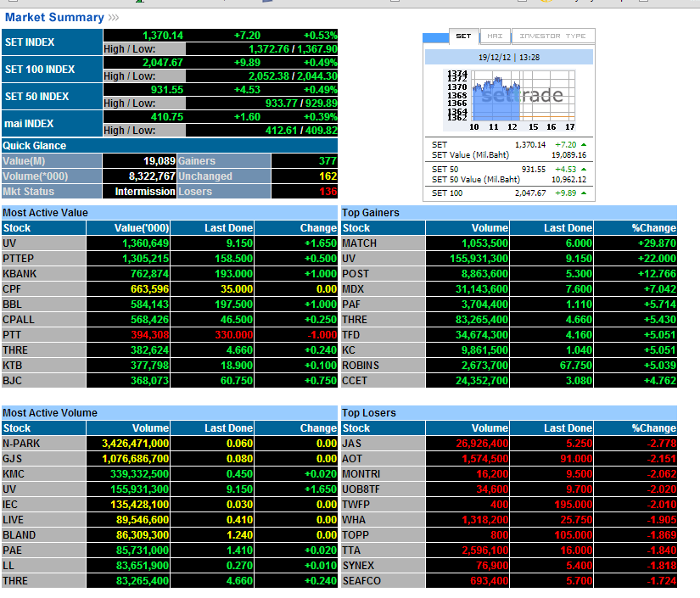Switch to the MAI tab in chart widget
Screen dimensions: 700x598
coord(495,36)
